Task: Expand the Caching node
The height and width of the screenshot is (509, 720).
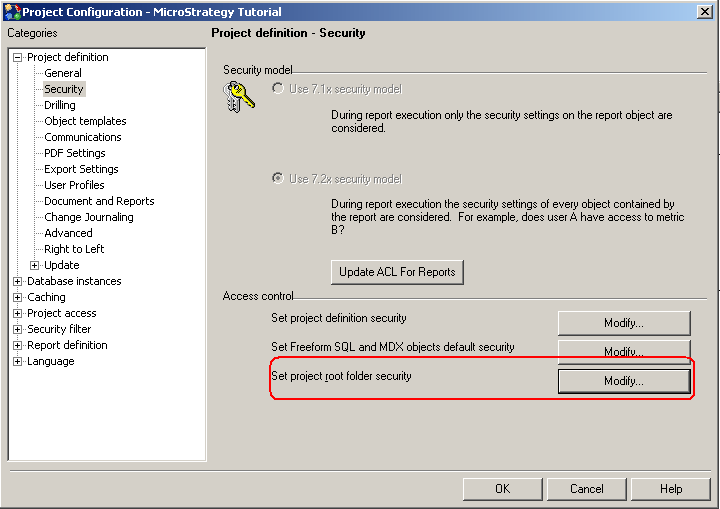Action: point(17,297)
